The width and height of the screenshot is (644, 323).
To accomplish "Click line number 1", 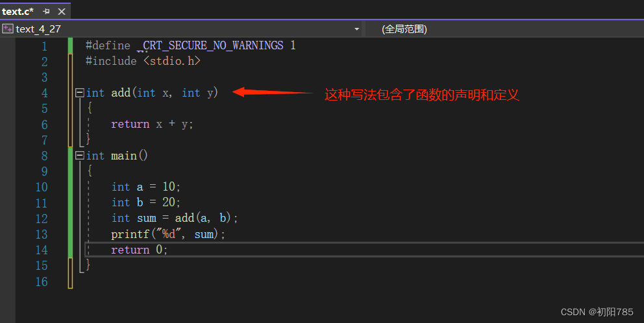I will 44,46.
